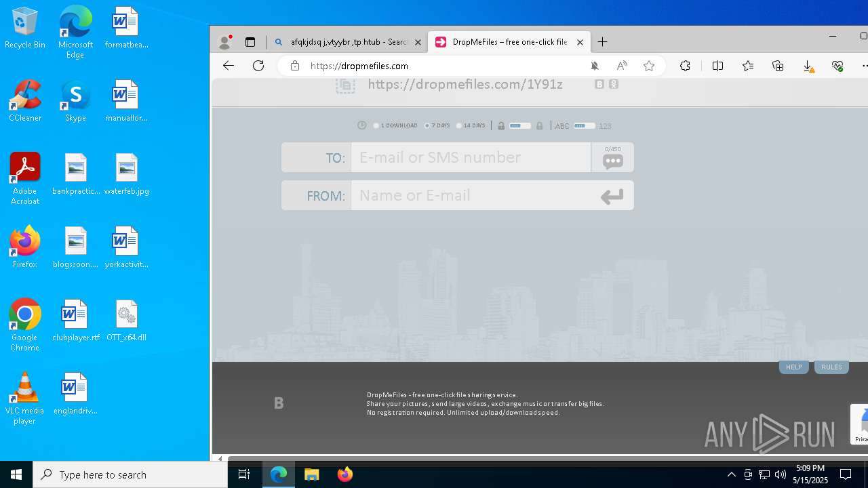Screen dimensions: 868x488
Task: Go back in Edge
Action: coord(229,66)
